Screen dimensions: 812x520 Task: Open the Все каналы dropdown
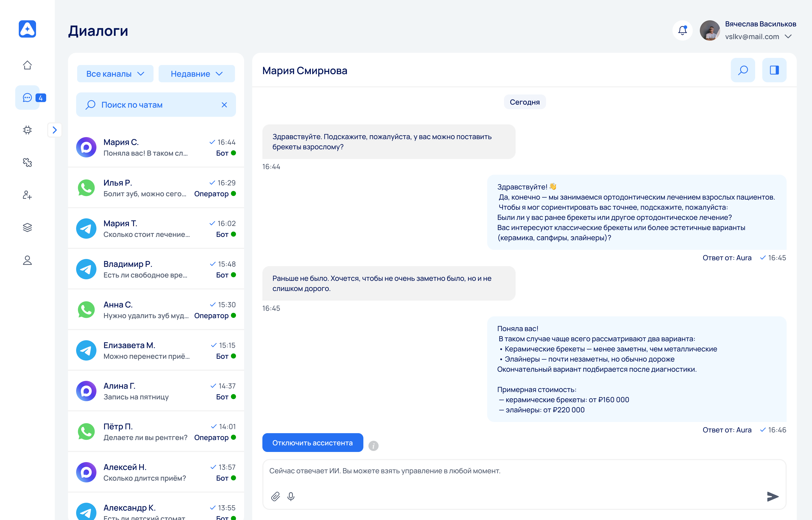point(115,74)
